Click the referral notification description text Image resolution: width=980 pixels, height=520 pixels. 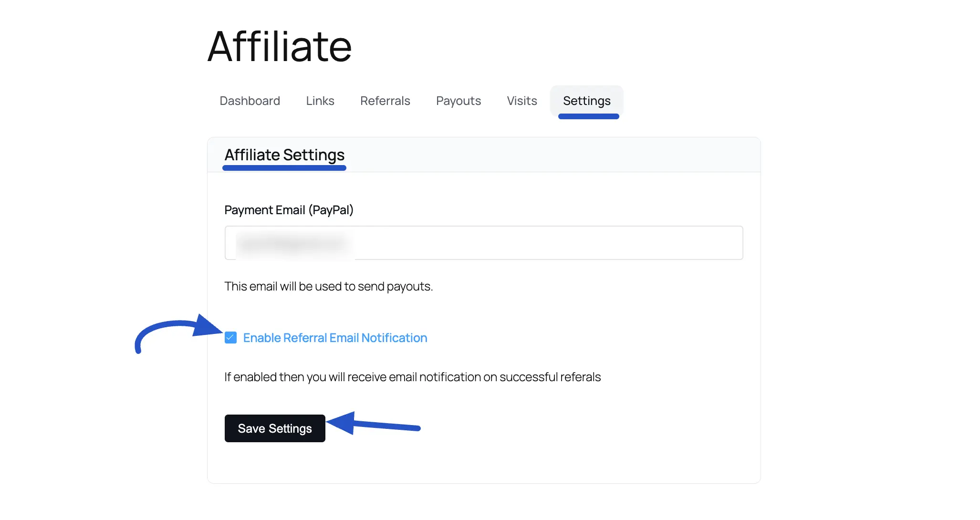[413, 376]
